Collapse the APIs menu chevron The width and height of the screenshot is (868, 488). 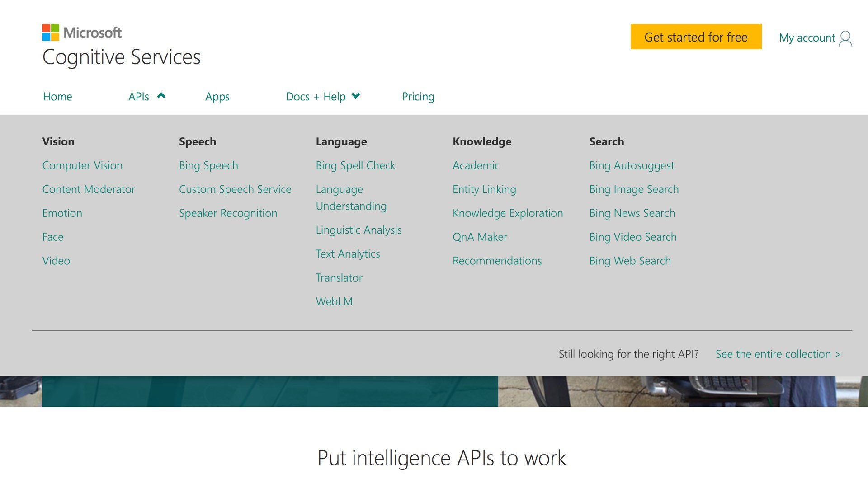point(161,96)
